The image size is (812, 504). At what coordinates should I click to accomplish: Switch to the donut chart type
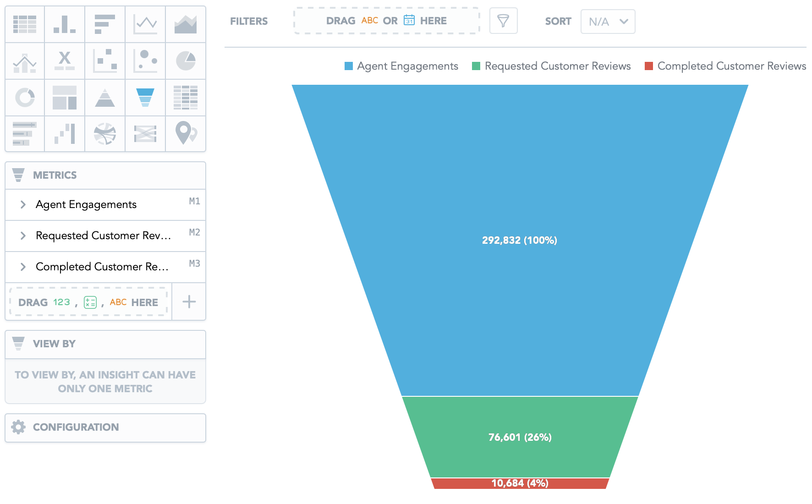coord(25,98)
